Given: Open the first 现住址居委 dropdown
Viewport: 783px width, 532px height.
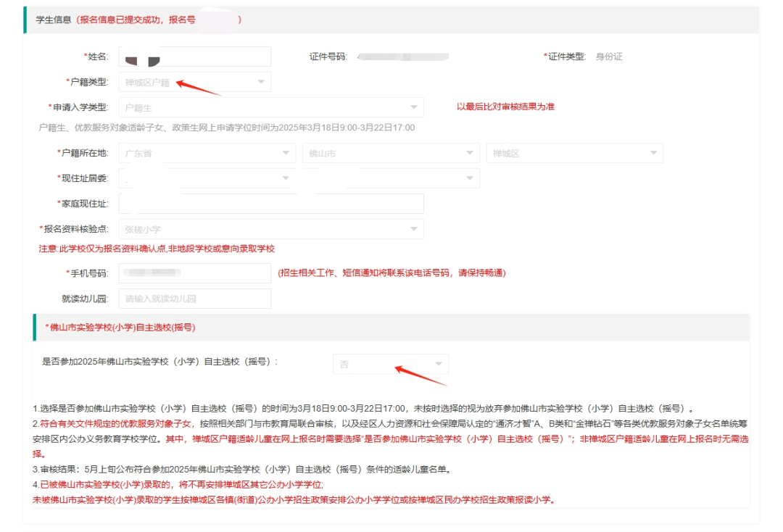Looking at the screenshot, I should (x=207, y=178).
